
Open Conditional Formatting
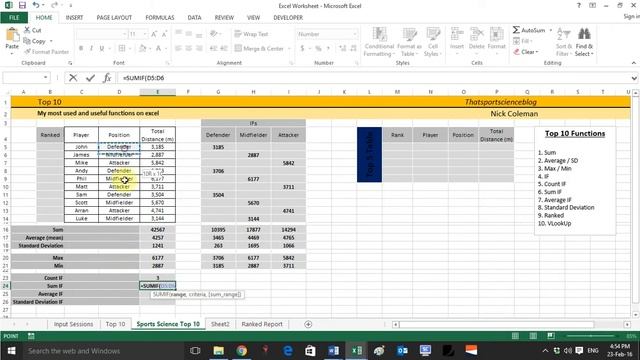pyautogui.click(x=379, y=42)
